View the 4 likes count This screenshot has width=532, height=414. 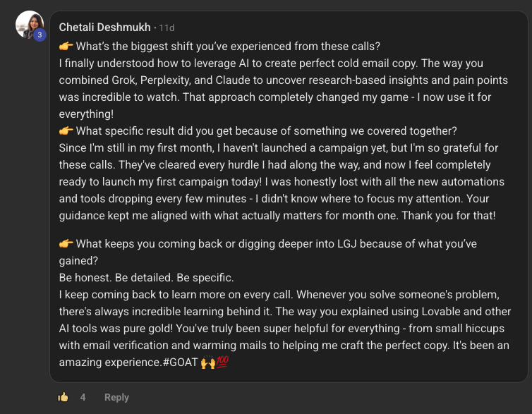83,397
